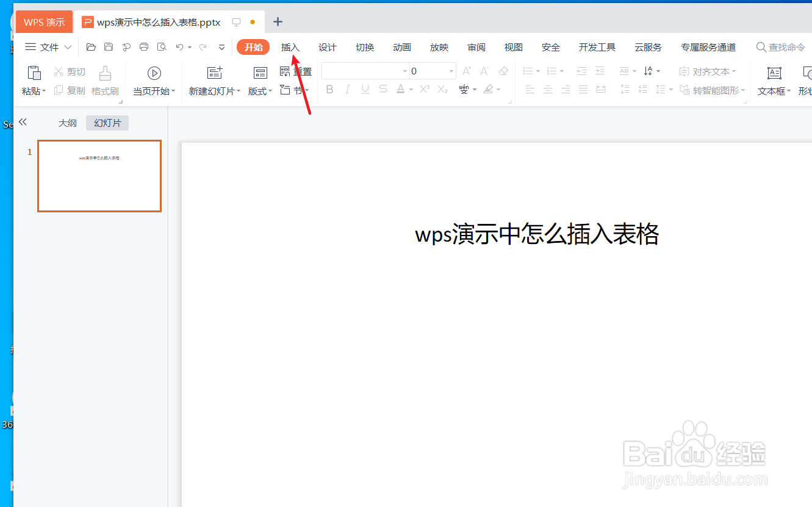Click the Cut (剪切) scissors button

pyautogui.click(x=70, y=72)
